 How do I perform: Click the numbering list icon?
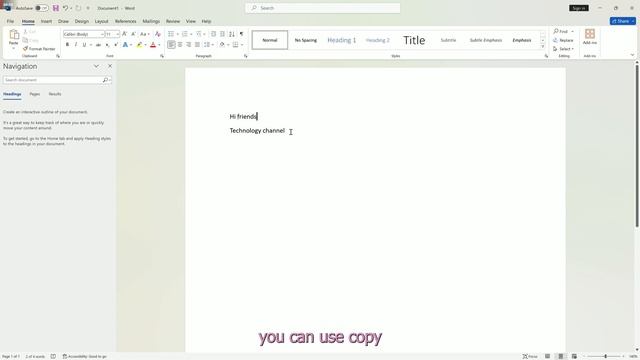click(x=185, y=34)
